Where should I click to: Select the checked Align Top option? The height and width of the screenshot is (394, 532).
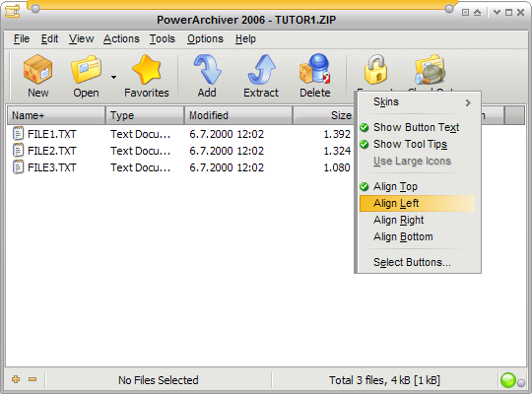[x=417, y=186]
